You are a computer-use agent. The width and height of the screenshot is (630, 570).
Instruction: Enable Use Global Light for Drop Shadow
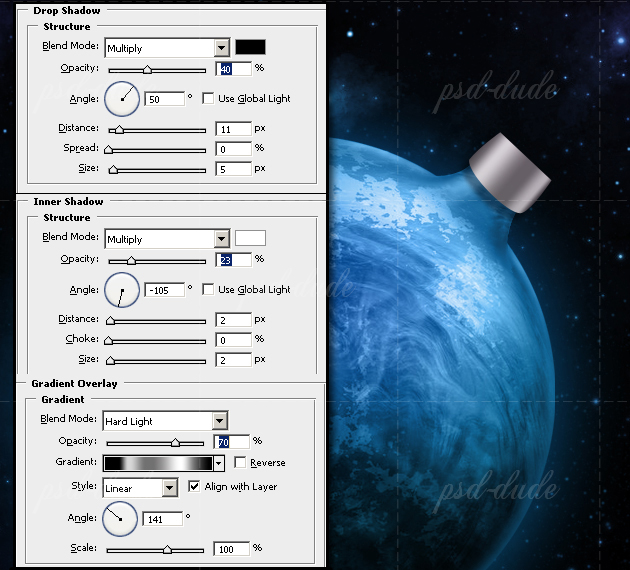pos(208,98)
